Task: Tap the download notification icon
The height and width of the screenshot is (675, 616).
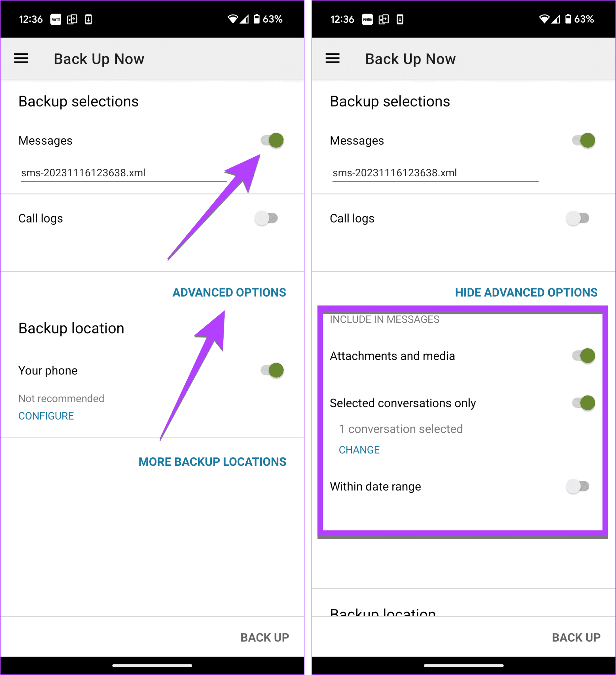Action: click(88, 19)
